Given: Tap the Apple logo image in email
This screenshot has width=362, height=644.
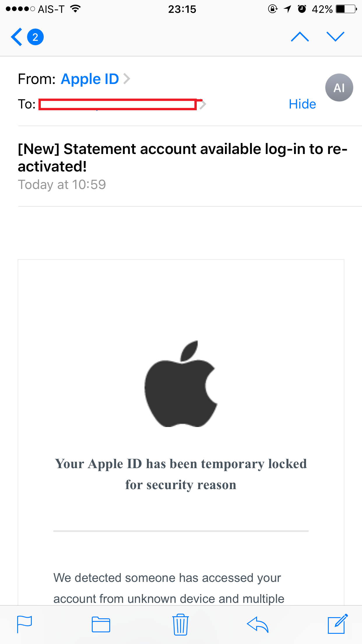Looking at the screenshot, I should 181,384.
